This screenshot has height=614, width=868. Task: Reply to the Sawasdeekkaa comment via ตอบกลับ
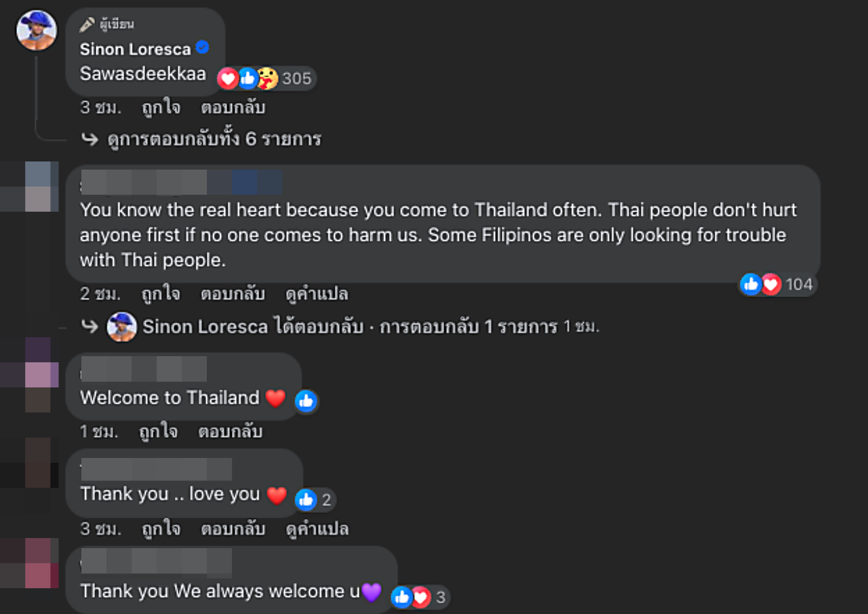233,107
